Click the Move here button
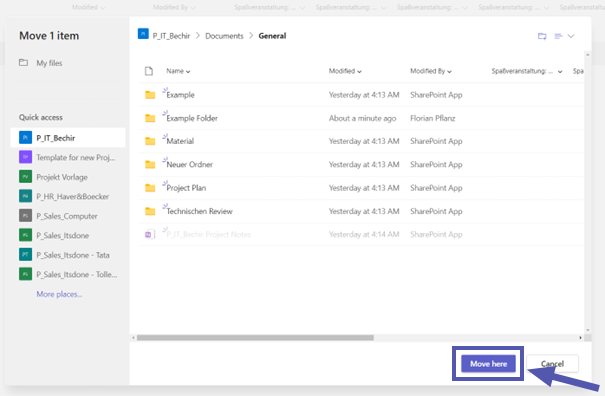Screen dimensions: 605x396 click(488, 364)
